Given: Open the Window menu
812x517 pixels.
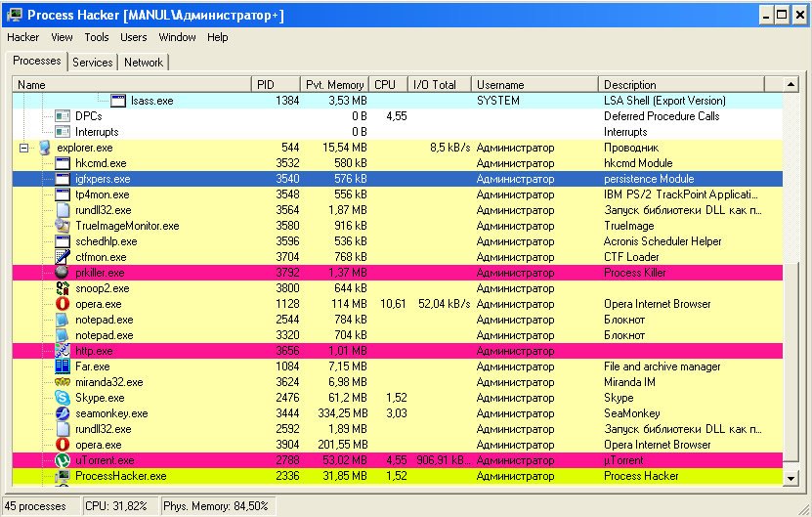Looking at the screenshot, I should (177, 37).
